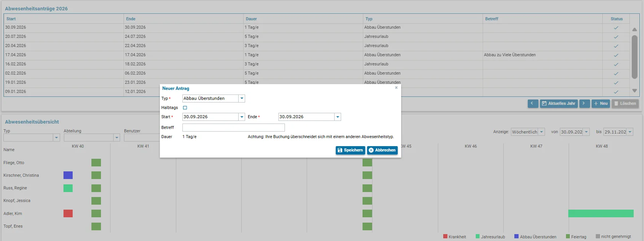Select Kirschner's blue absence block in KW 40
This screenshot has width=644, height=241.
point(68,175)
